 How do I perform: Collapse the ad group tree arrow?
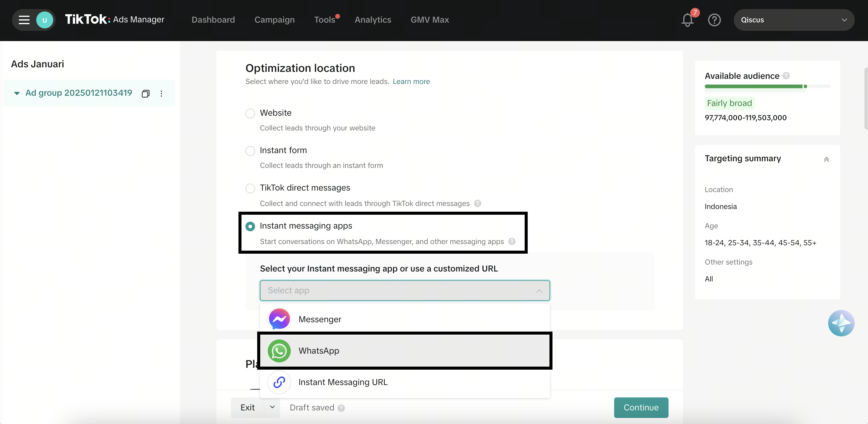(17, 93)
